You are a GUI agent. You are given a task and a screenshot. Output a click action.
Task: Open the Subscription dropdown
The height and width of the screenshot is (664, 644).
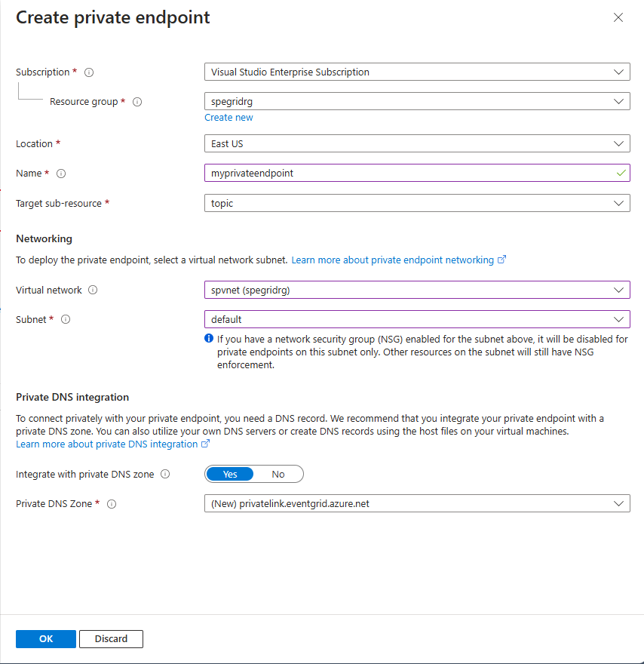tap(416, 72)
